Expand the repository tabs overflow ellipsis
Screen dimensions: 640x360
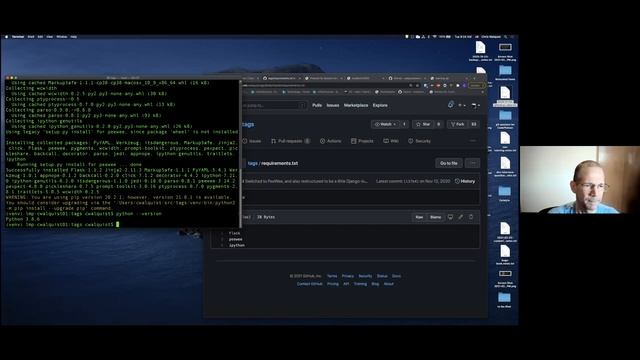[x=473, y=141]
